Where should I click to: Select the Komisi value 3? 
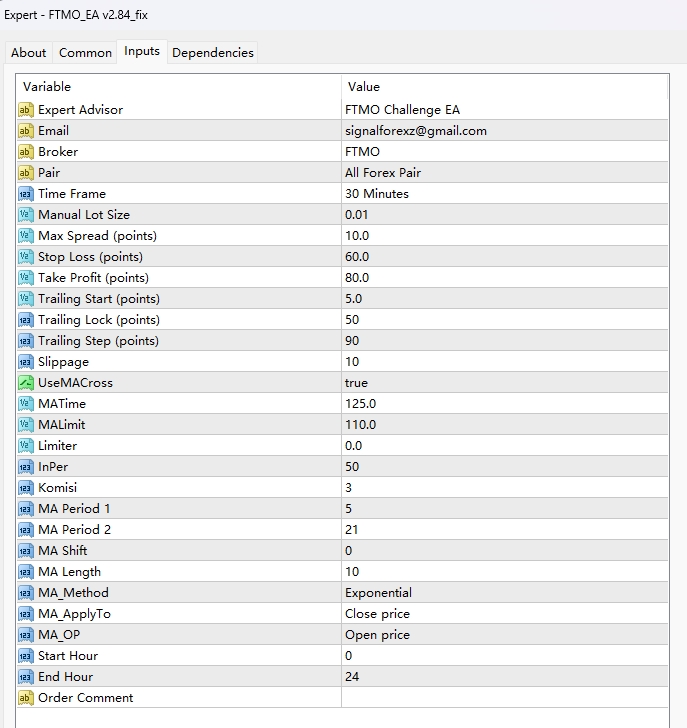click(x=348, y=488)
